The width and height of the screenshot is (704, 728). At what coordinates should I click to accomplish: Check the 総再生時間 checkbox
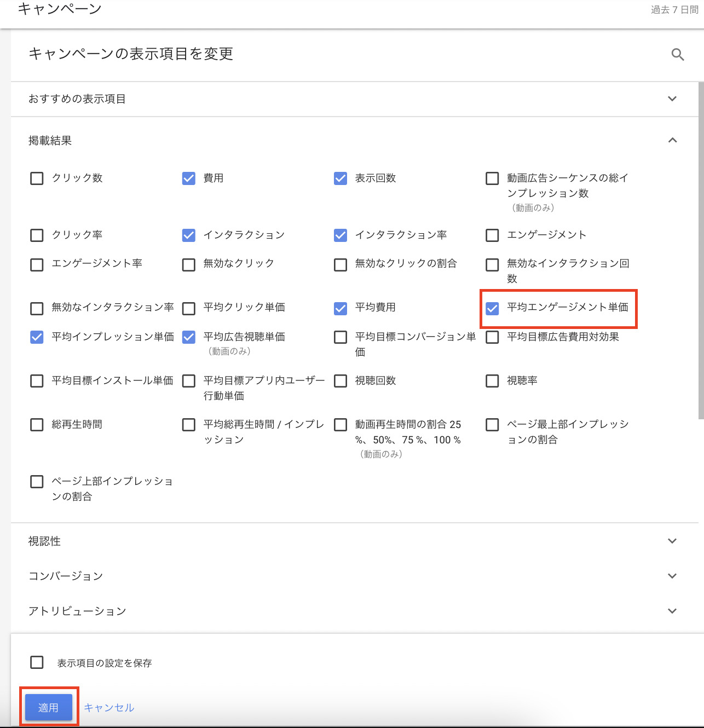(37, 425)
